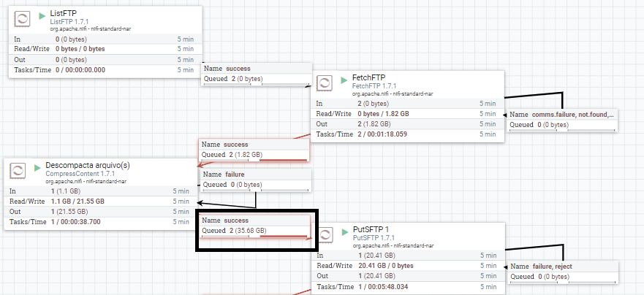644x295 pixels.
Task: Click ListFTP 1.7.1 version text
Action: point(69,22)
